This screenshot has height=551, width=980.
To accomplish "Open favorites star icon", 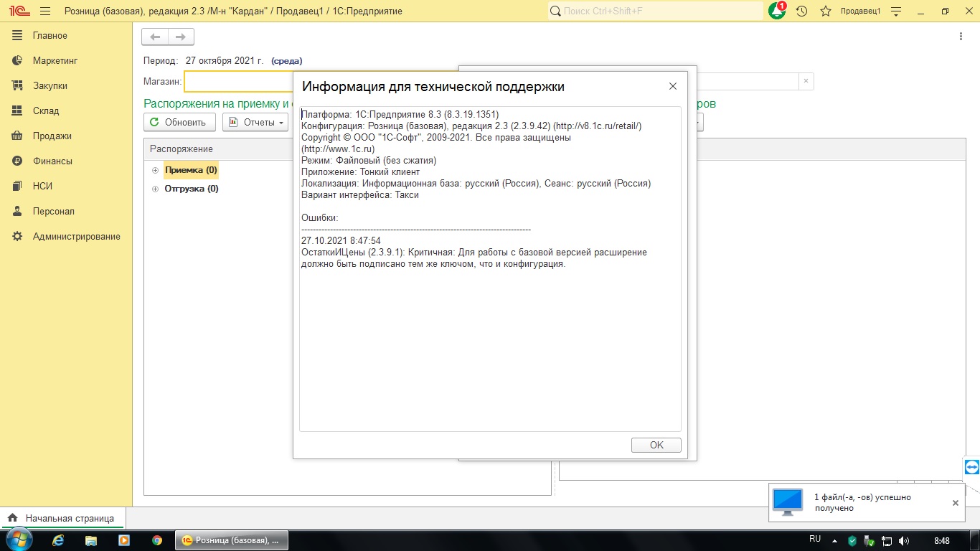I will pyautogui.click(x=826, y=11).
